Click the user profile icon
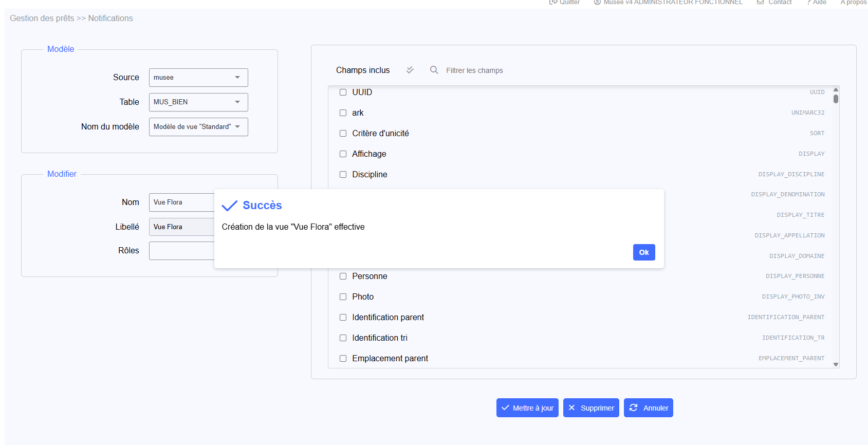 [x=597, y=2]
